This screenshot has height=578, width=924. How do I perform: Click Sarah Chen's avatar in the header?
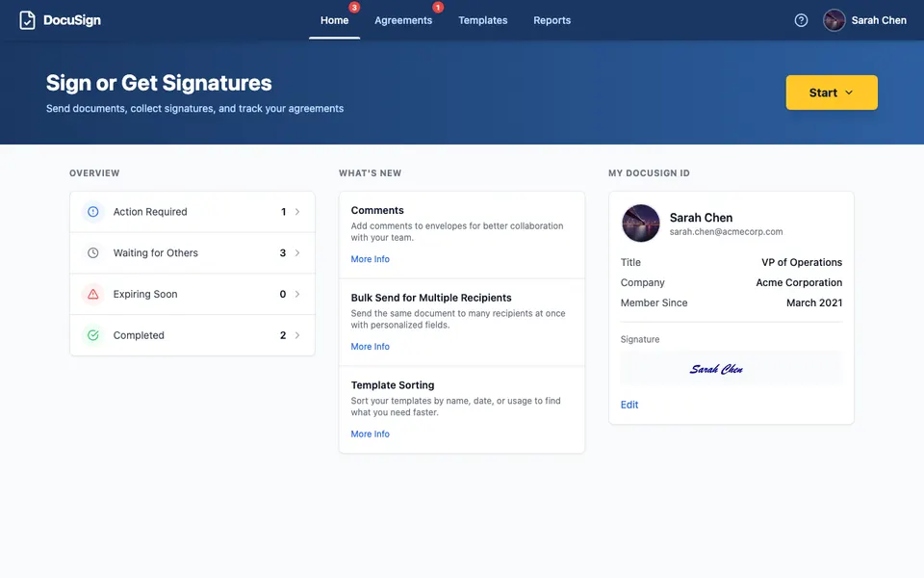(834, 20)
